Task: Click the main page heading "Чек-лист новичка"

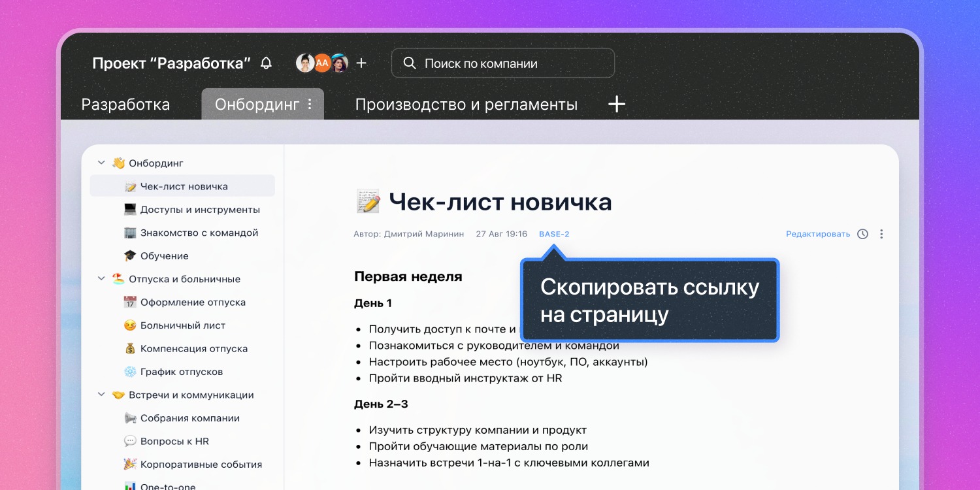Action: click(500, 202)
